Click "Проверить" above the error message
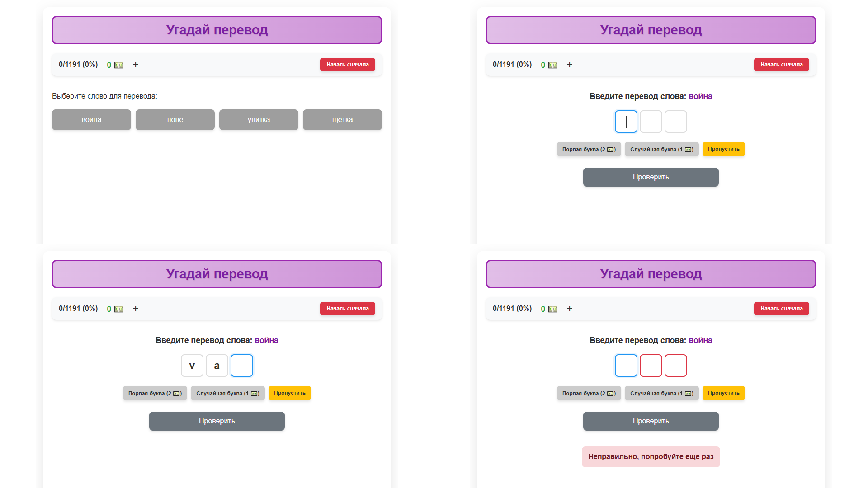Screen dimensions: 868x488 click(651, 421)
